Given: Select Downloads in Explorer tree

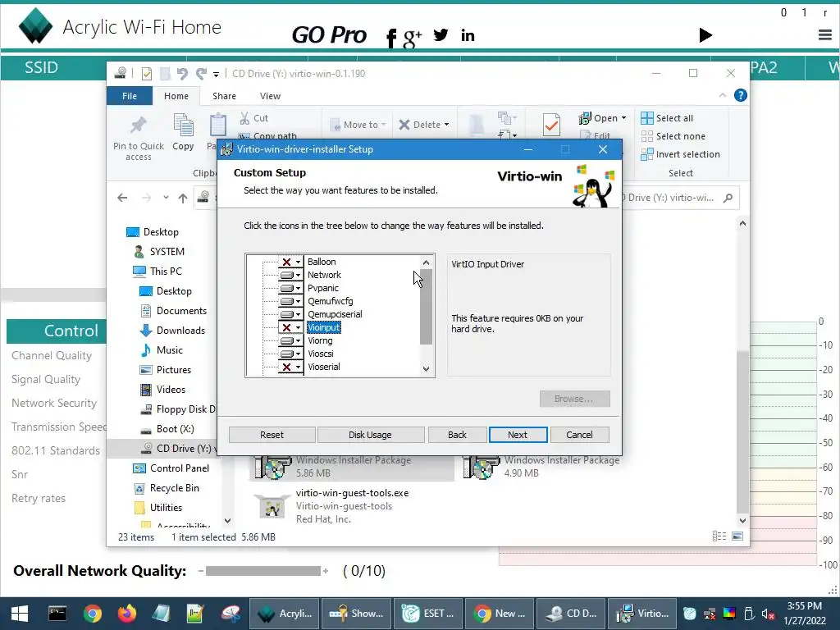Looking at the screenshot, I should tap(172, 331).
